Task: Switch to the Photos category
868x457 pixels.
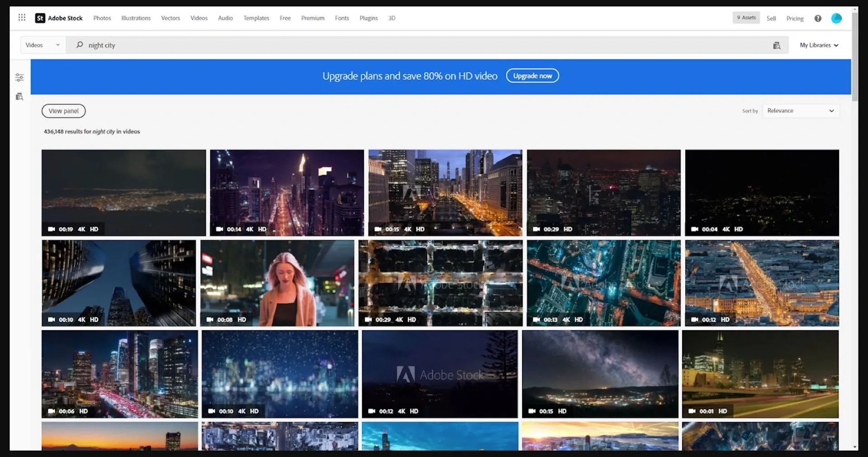Action: pos(102,18)
